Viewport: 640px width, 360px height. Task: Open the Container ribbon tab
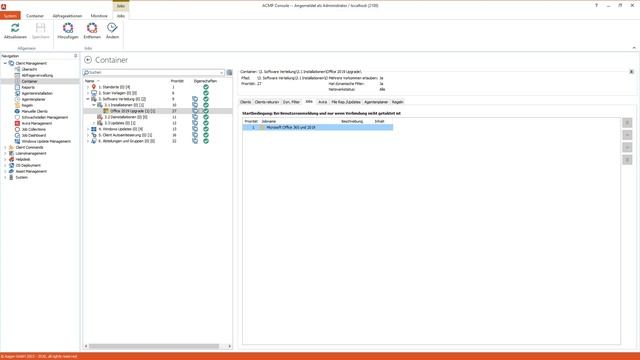click(35, 16)
